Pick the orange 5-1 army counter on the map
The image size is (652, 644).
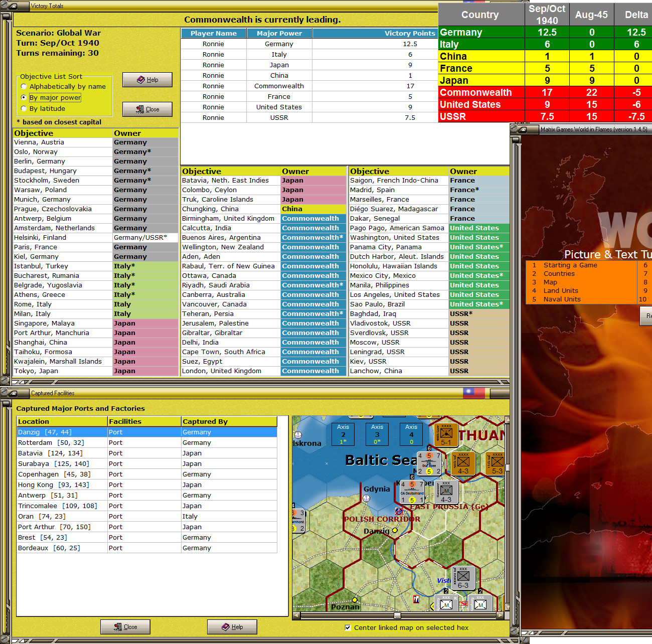point(446,435)
